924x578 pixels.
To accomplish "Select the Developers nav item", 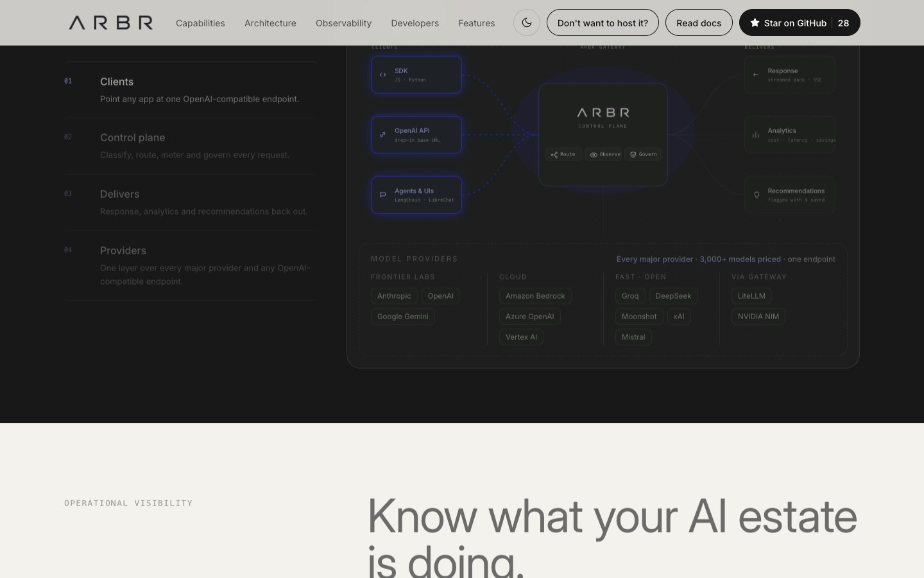I will [415, 23].
